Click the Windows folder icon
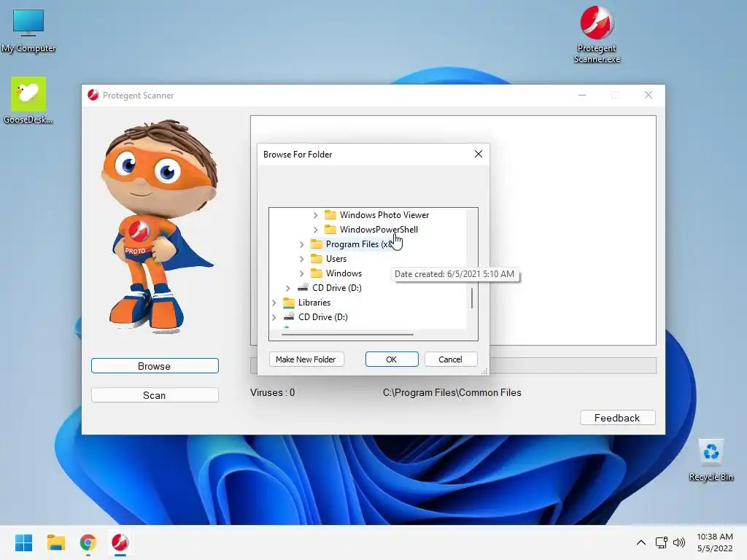Image resolution: width=747 pixels, height=560 pixels. pyautogui.click(x=317, y=273)
